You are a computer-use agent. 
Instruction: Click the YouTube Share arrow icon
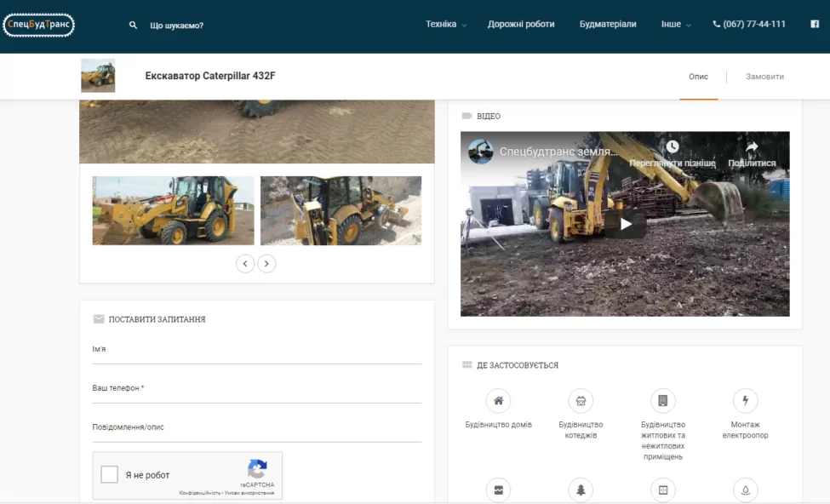[x=752, y=147]
